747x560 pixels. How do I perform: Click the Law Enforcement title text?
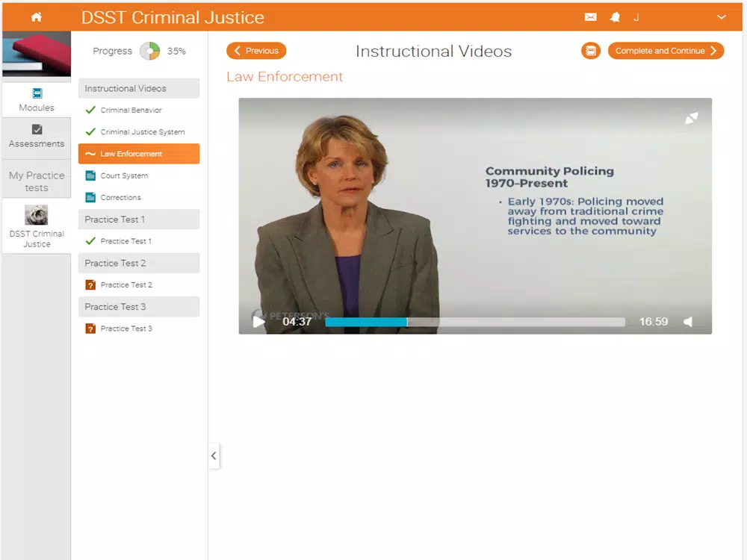tap(285, 77)
